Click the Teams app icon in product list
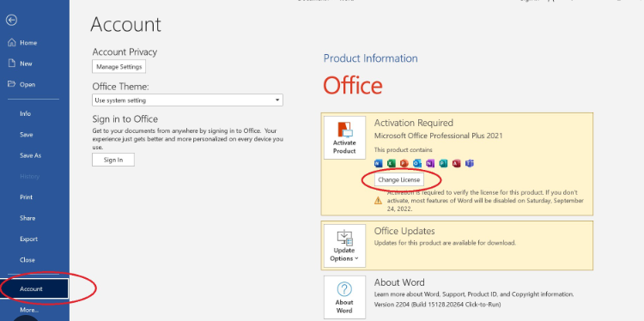 pos(470,163)
